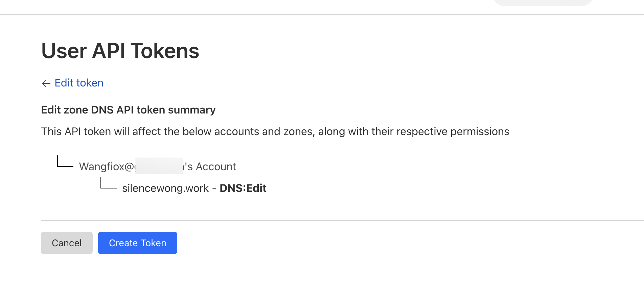Viewport: 644px width, 304px height.
Task: Click the dash between silencewong.work and DNS:Edit
Action: point(214,188)
